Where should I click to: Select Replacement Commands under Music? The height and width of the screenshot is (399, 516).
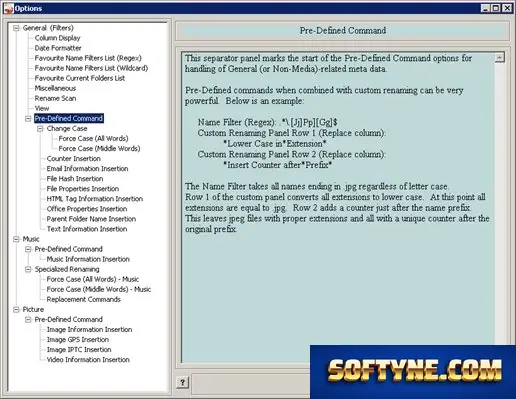pyautogui.click(x=83, y=299)
